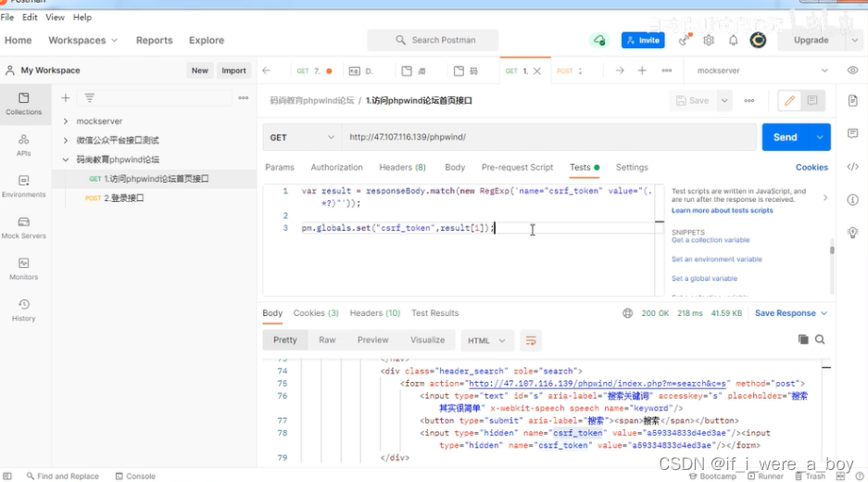Click the user avatar icon

(x=758, y=40)
